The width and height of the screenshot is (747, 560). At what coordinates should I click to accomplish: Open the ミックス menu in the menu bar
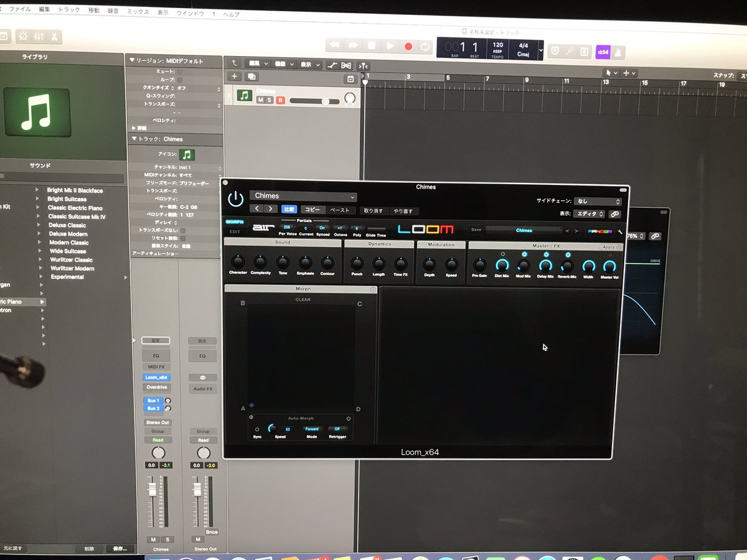coord(137,10)
